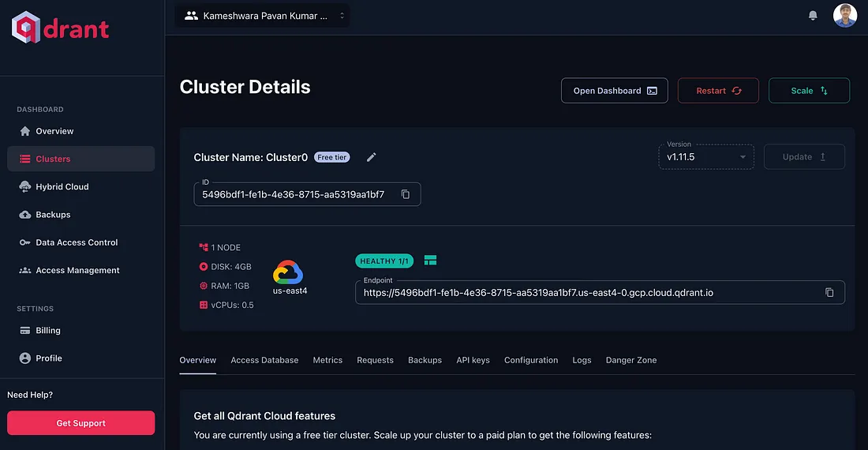This screenshot has width=868, height=450.
Task: Copy the endpoint URL
Action: pyautogui.click(x=829, y=292)
